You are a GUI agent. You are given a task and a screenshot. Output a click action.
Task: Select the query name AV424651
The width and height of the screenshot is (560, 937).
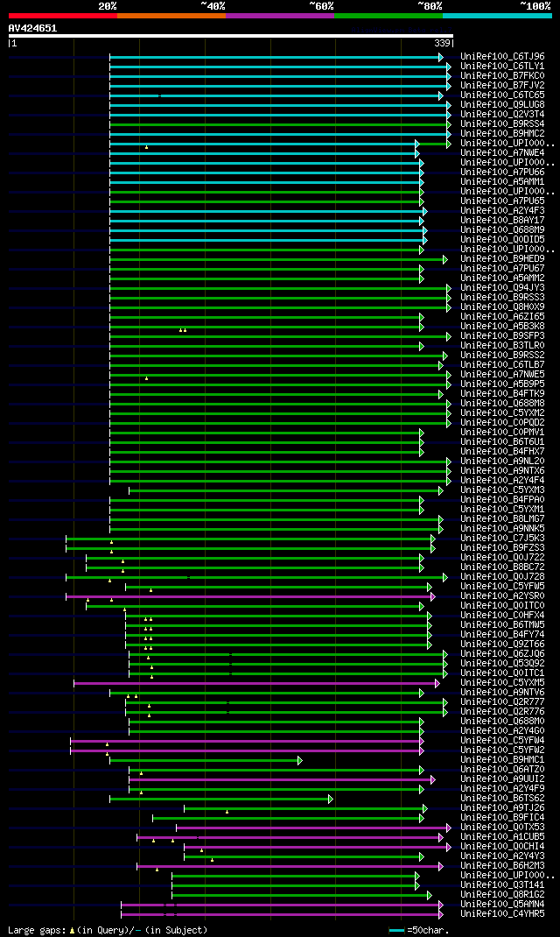[x=33, y=28]
